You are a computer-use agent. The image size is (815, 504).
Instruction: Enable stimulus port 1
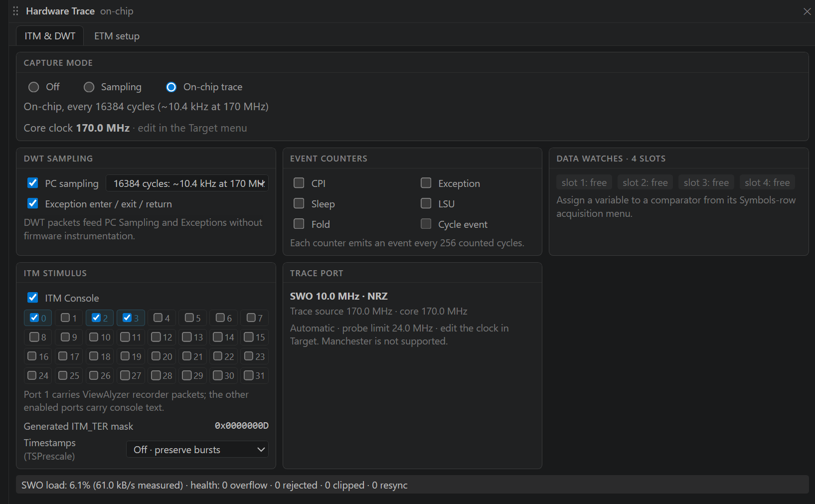[x=65, y=318]
